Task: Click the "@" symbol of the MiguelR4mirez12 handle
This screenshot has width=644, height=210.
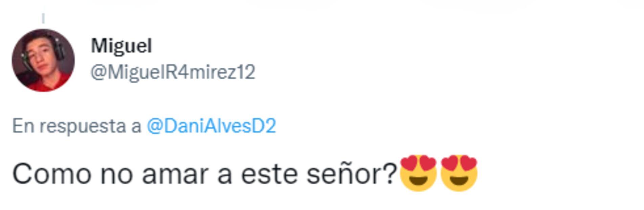Action: (x=98, y=72)
